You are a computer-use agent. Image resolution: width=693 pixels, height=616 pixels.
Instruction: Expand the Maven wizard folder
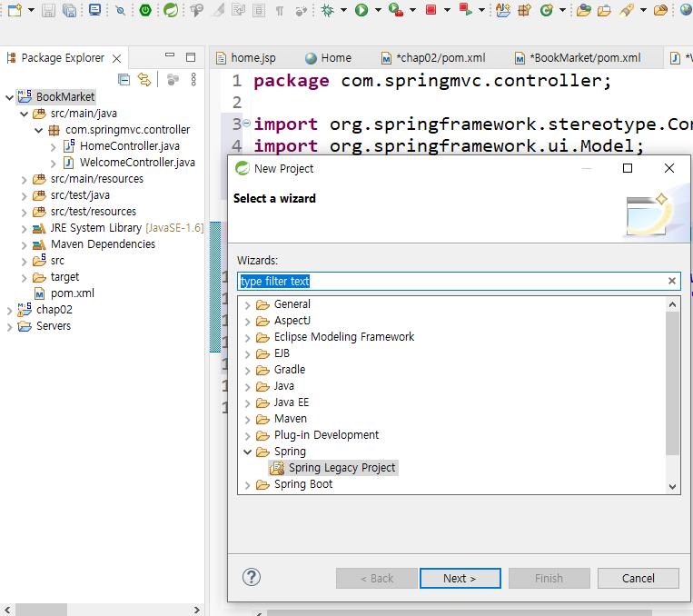tap(247, 420)
